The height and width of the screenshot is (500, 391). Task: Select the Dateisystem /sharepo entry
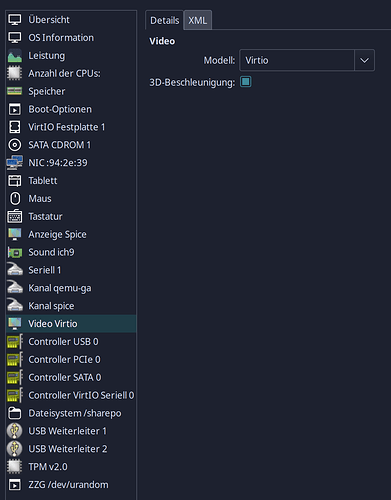71,413
